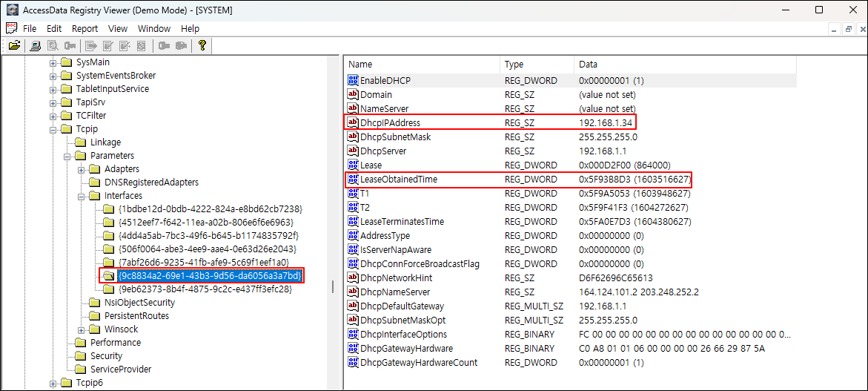Collapse the Interfaces tree node
The height and width of the screenshot is (391, 868).
tap(81, 196)
